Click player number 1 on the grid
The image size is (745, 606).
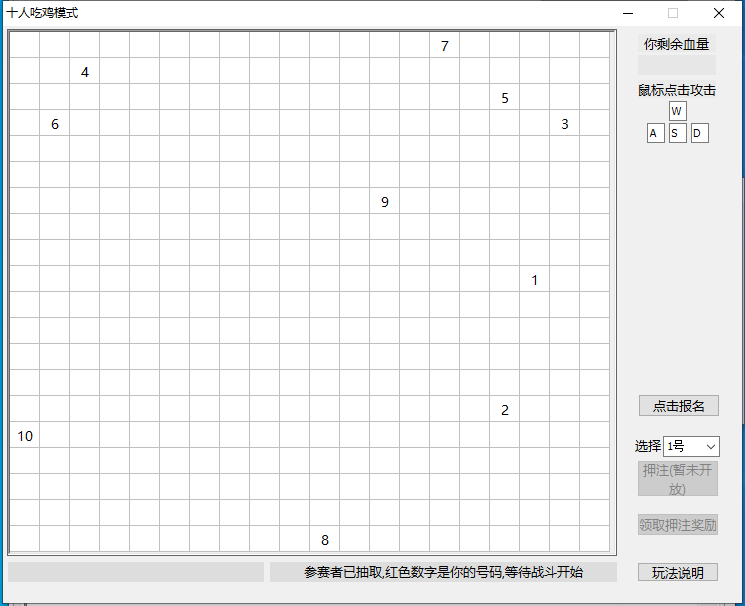[535, 280]
